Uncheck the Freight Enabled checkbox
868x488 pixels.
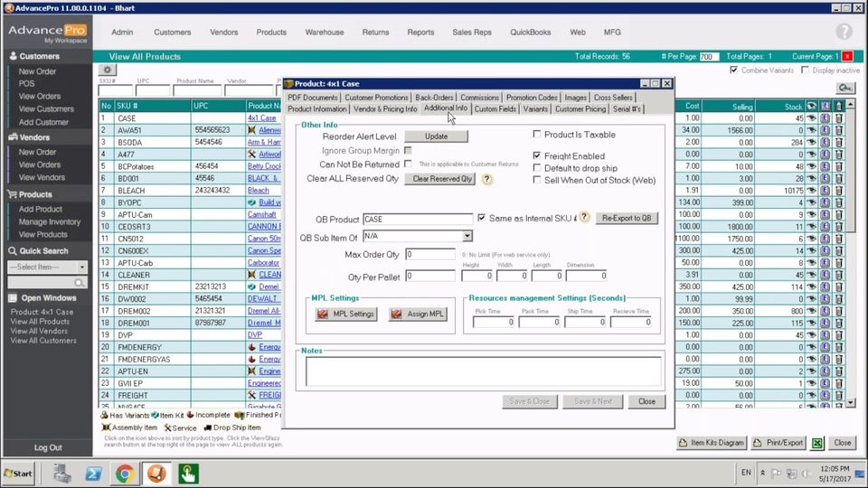pos(536,155)
